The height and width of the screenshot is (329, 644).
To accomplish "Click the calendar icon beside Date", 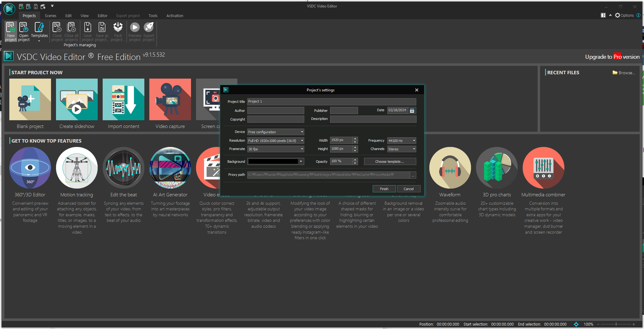I will (412, 110).
